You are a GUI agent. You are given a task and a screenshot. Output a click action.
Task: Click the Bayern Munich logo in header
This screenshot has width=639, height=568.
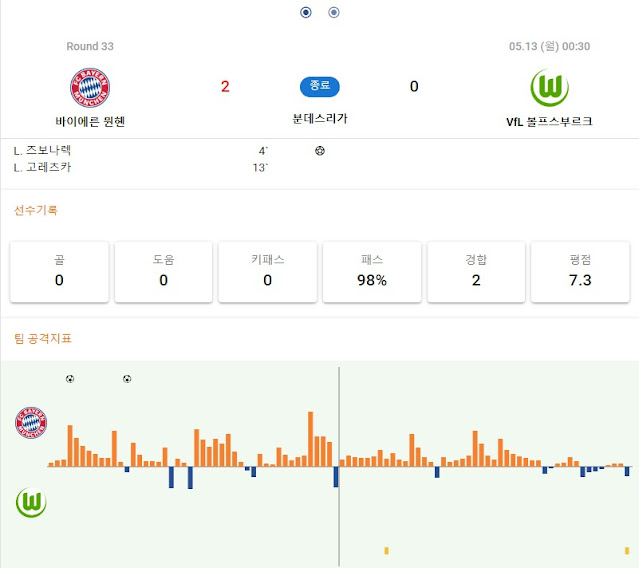90,88
